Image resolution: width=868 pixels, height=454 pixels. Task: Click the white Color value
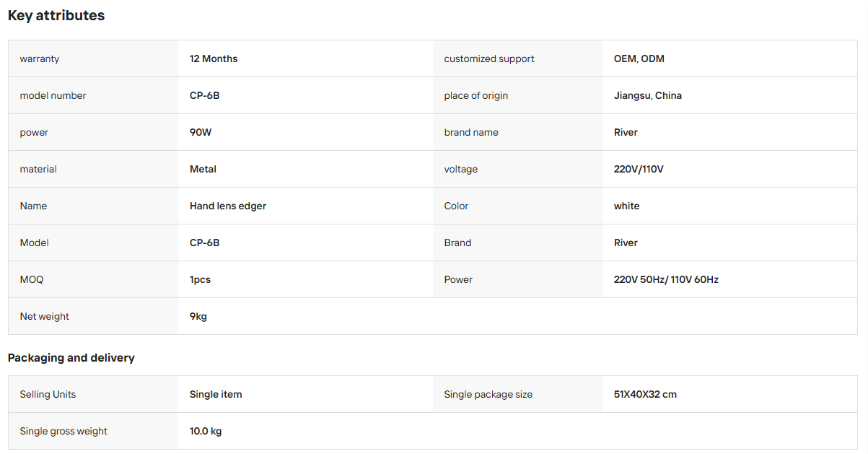coord(627,206)
